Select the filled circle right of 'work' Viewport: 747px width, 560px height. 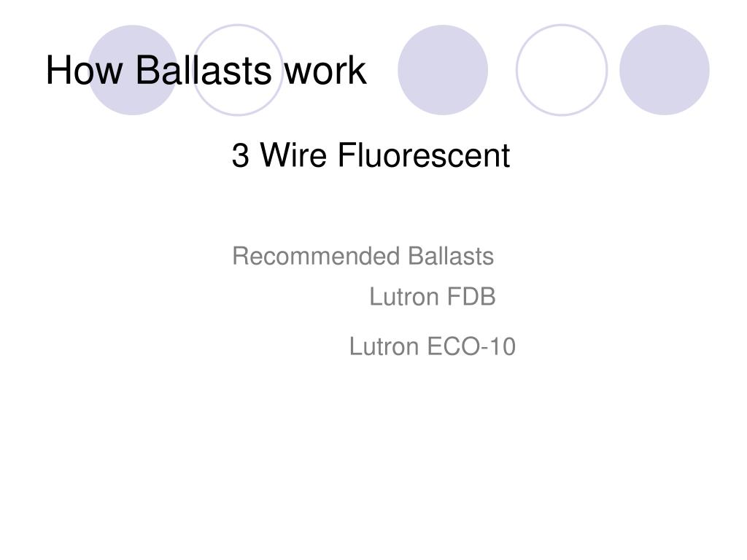[x=443, y=70]
